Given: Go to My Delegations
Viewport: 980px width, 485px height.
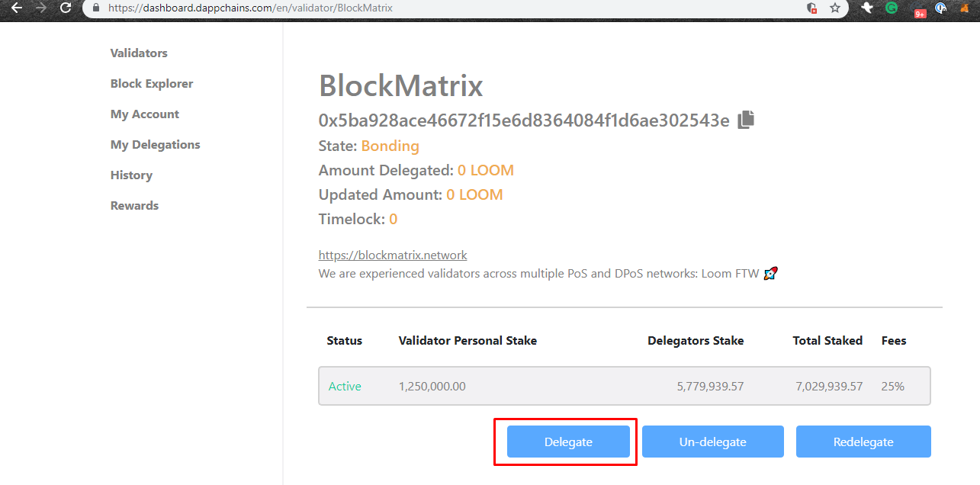Looking at the screenshot, I should 155,144.
